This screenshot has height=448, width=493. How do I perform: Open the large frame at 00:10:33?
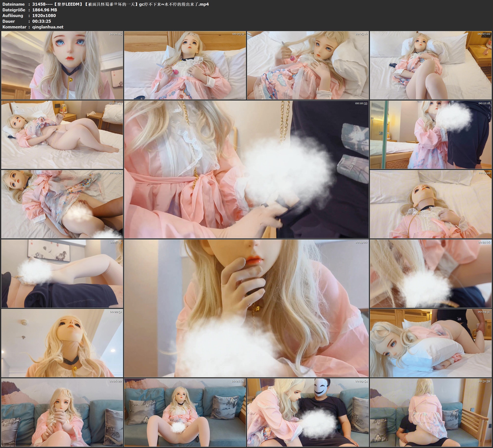(x=246, y=169)
